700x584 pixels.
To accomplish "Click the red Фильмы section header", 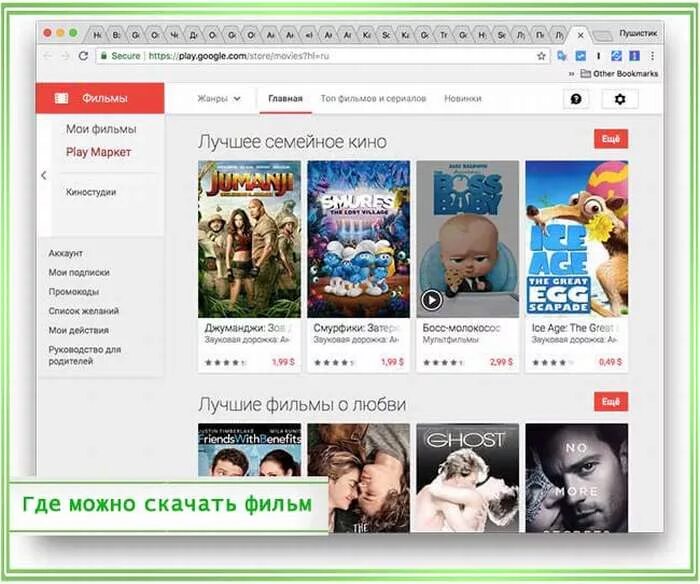I will tap(100, 98).
